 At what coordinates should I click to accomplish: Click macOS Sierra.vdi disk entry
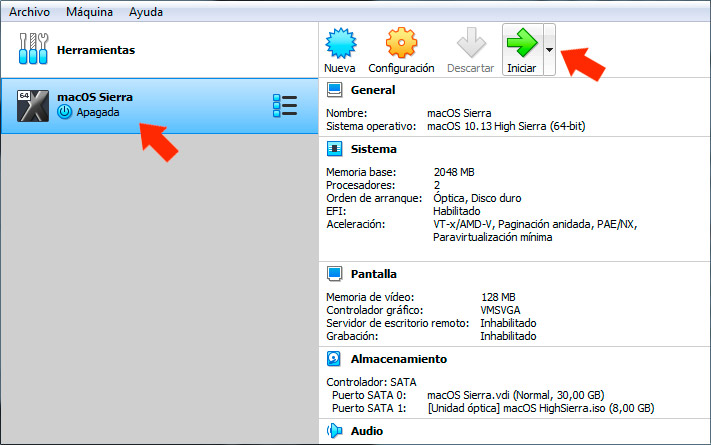516,395
